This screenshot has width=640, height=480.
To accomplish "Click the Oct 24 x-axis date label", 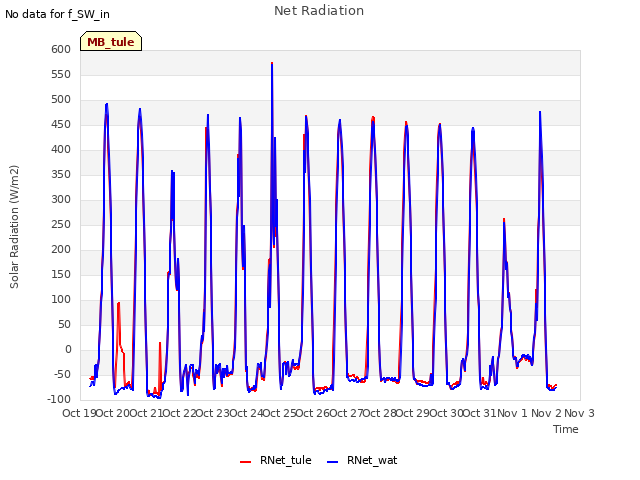I will pyautogui.click(x=246, y=413).
